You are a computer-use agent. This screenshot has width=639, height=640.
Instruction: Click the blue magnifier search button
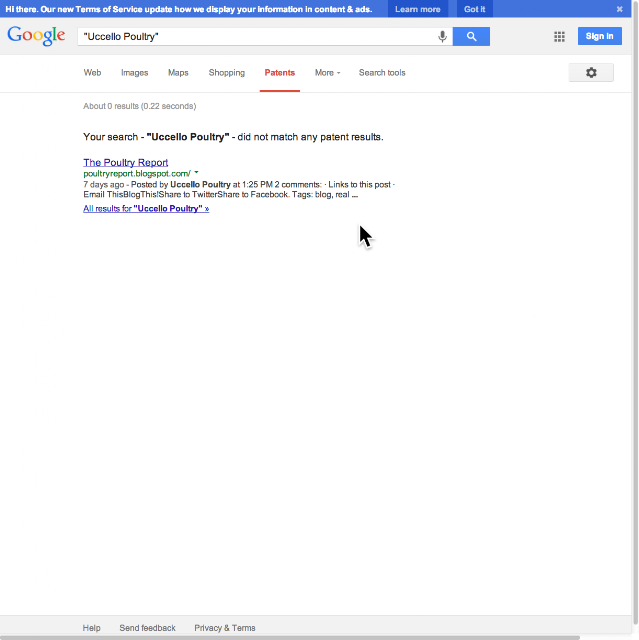pyautogui.click(x=471, y=36)
